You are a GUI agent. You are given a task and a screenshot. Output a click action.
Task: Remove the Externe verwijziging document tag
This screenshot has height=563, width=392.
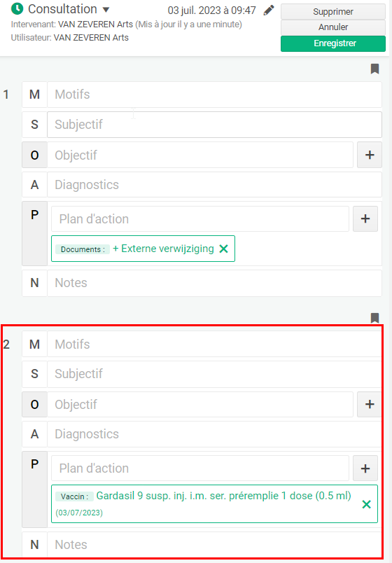pyautogui.click(x=223, y=249)
